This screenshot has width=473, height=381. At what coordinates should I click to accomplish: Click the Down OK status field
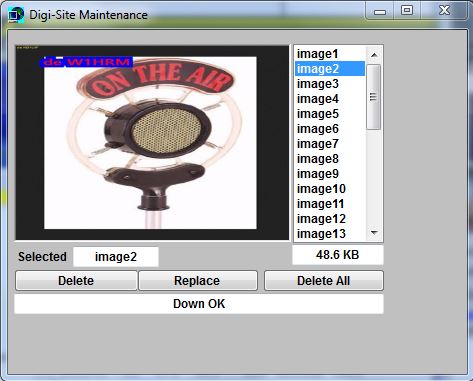[x=199, y=304]
